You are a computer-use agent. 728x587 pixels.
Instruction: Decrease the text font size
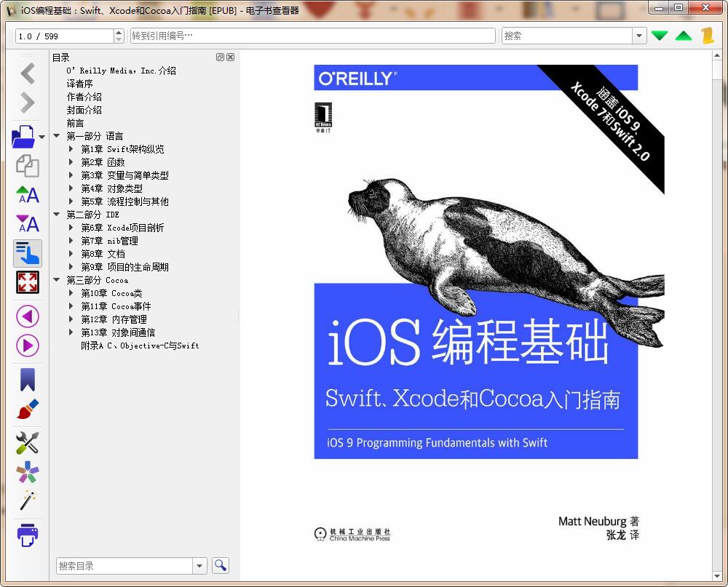[x=27, y=224]
